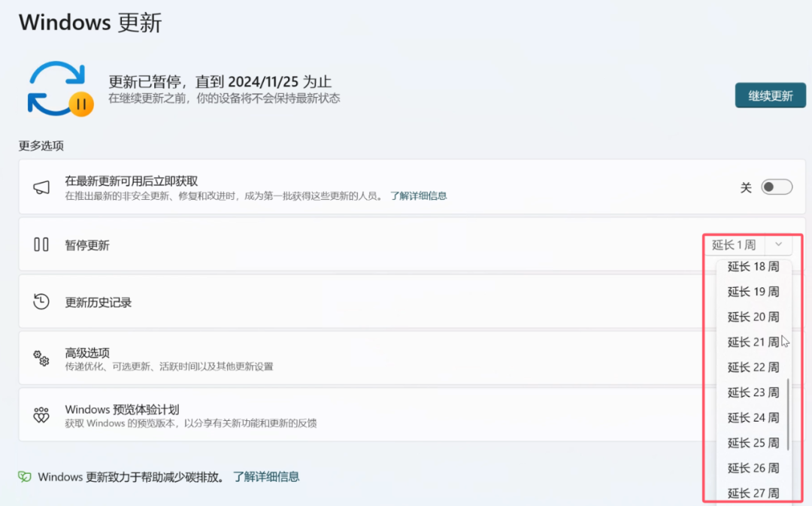The width and height of the screenshot is (812, 506).
Task: Click 在继续更新之前，你的设备将不会保持最新状态 text
Action: [x=224, y=98]
